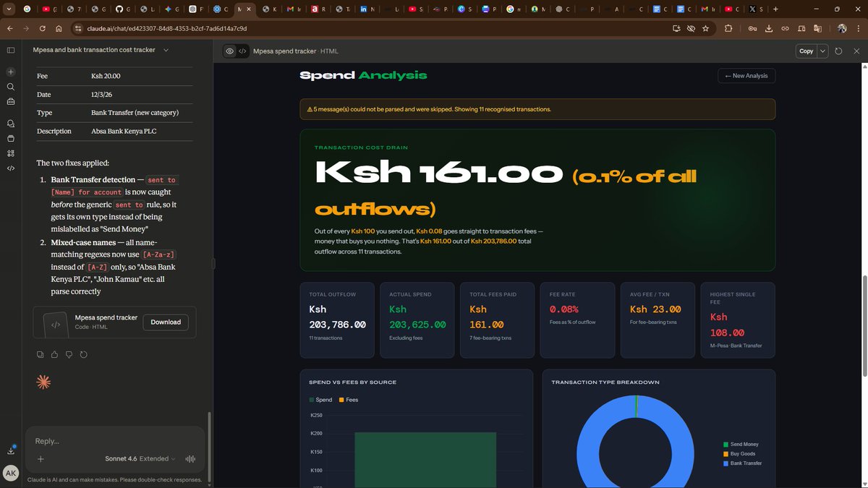Give thumbs up feedback on response
The image size is (868, 488).
point(55,354)
